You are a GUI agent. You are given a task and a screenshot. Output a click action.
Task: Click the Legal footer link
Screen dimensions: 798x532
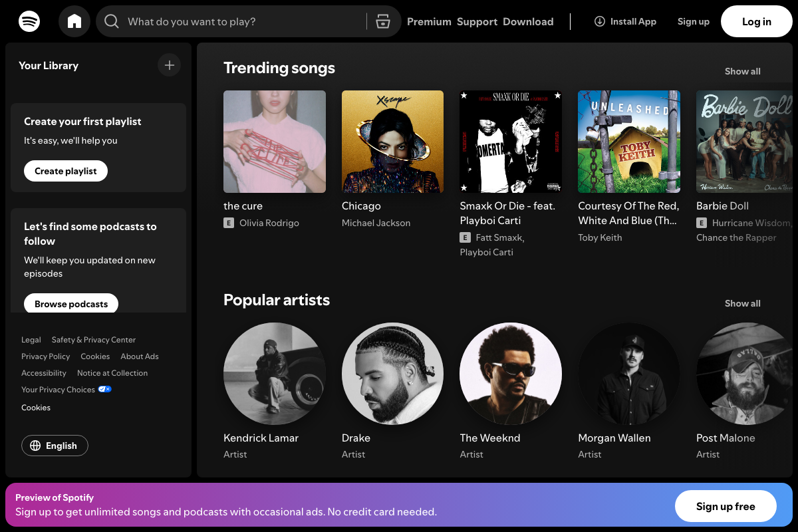tap(31, 340)
